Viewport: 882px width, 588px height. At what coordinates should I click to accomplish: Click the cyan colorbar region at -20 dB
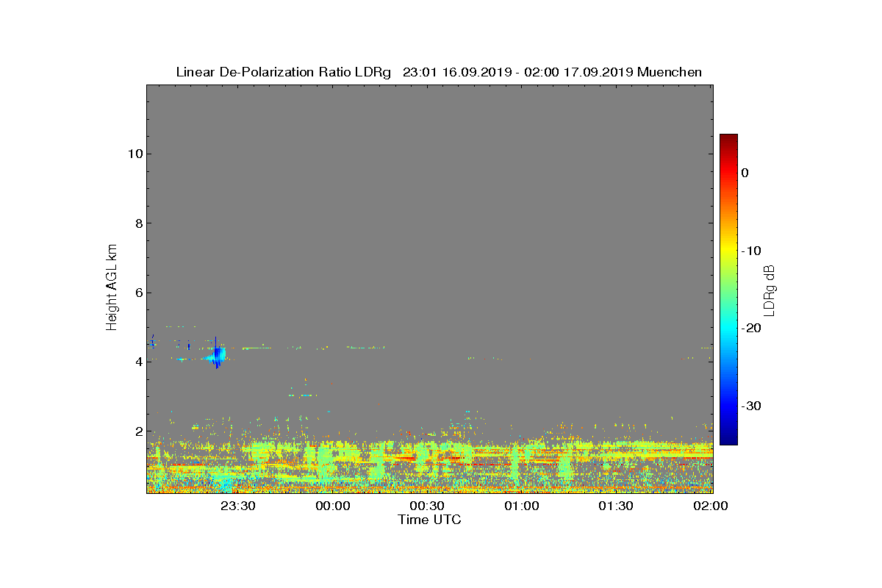click(x=728, y=328)
